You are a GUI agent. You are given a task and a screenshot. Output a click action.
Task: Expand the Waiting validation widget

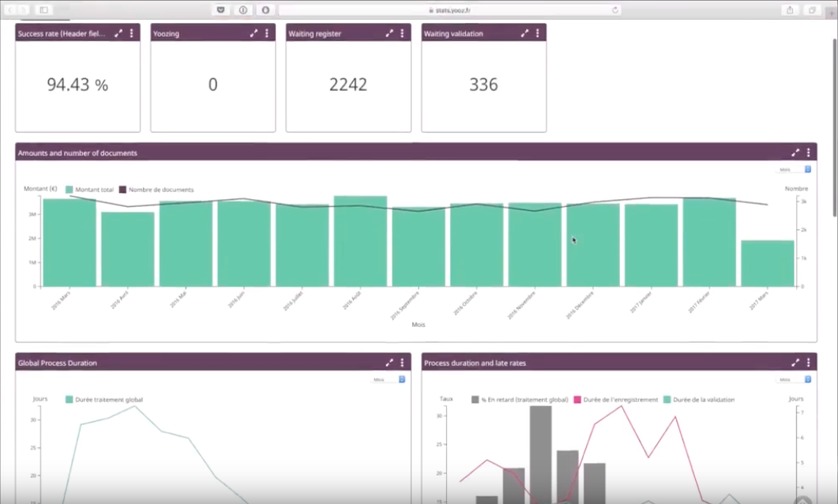pyautogui.click(x=524, y=33)
